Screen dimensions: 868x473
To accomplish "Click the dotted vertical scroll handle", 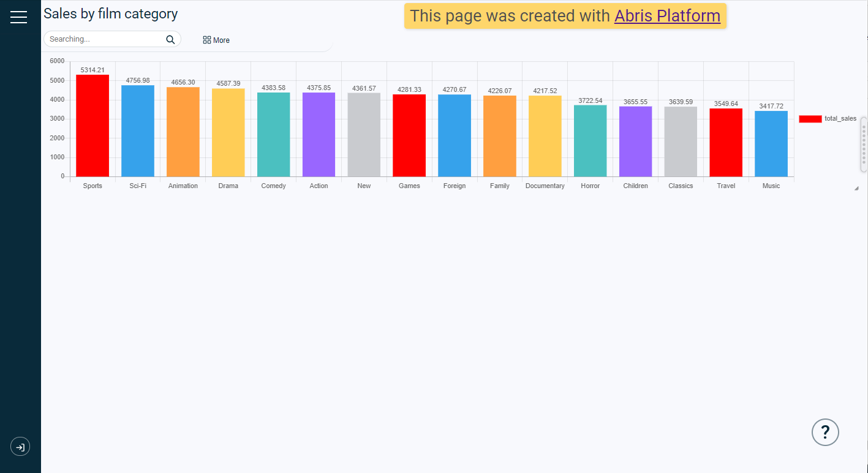I will 864,145.
